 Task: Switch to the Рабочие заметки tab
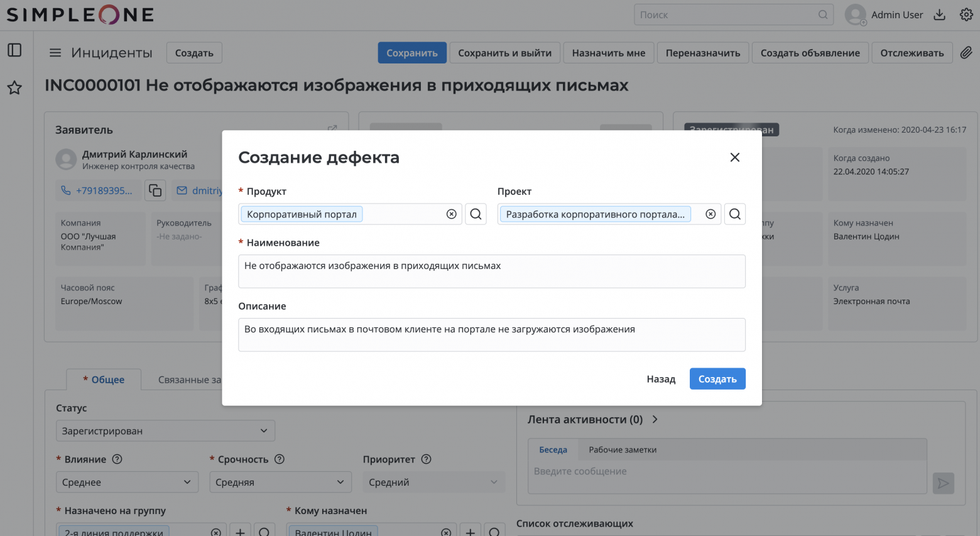622,449
